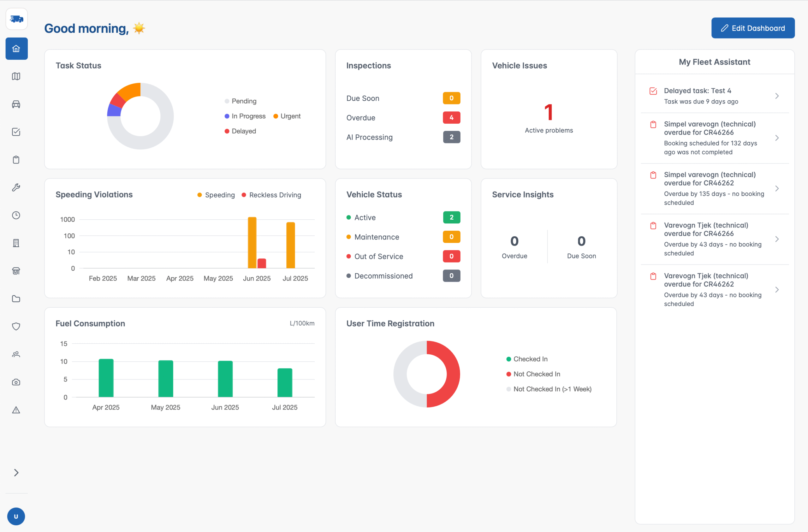This screenshot has height=532, width=808.
Task: Toggle the Reckless Driving legend item
Action: (x=271, y=195)
